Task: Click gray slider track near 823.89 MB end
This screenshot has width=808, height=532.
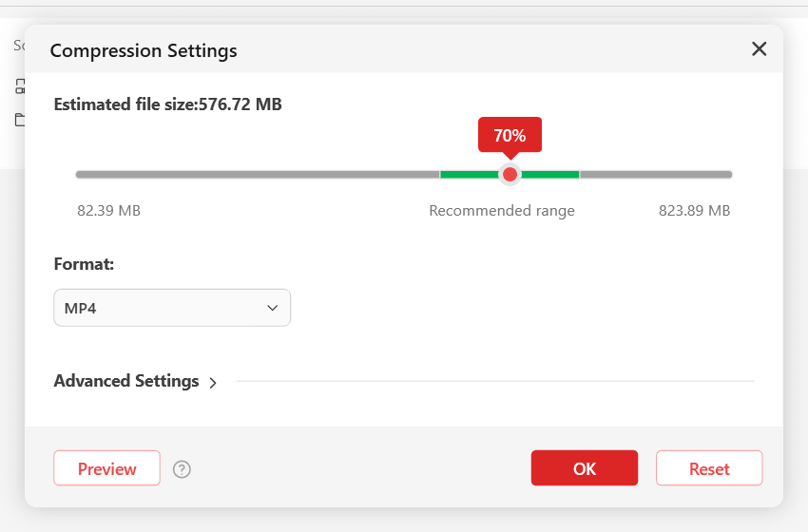Action: pos(656,175)
